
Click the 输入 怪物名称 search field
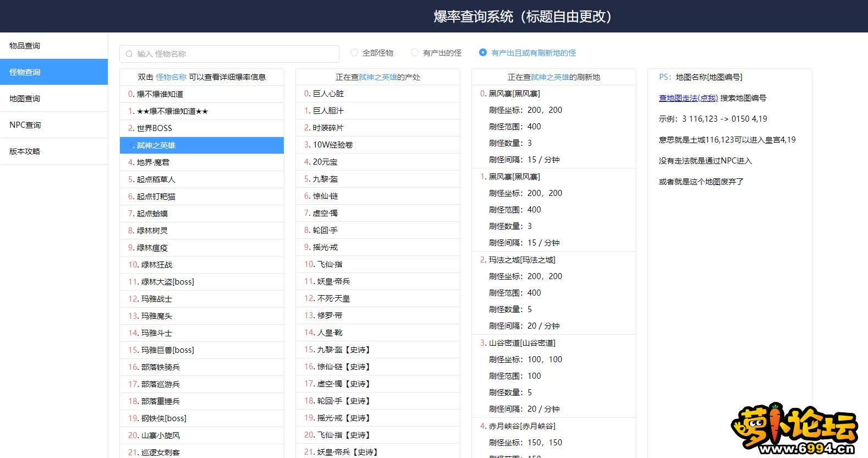pos(229,54)
